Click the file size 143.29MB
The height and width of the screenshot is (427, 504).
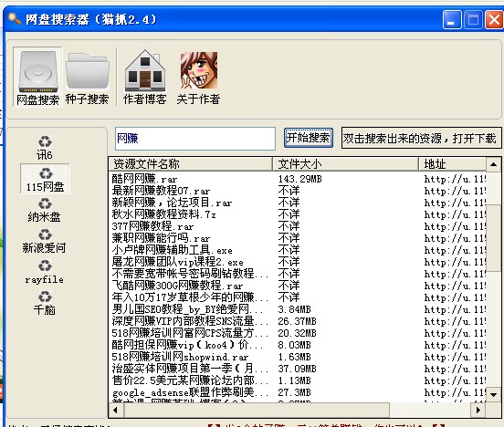pos(299,179)
